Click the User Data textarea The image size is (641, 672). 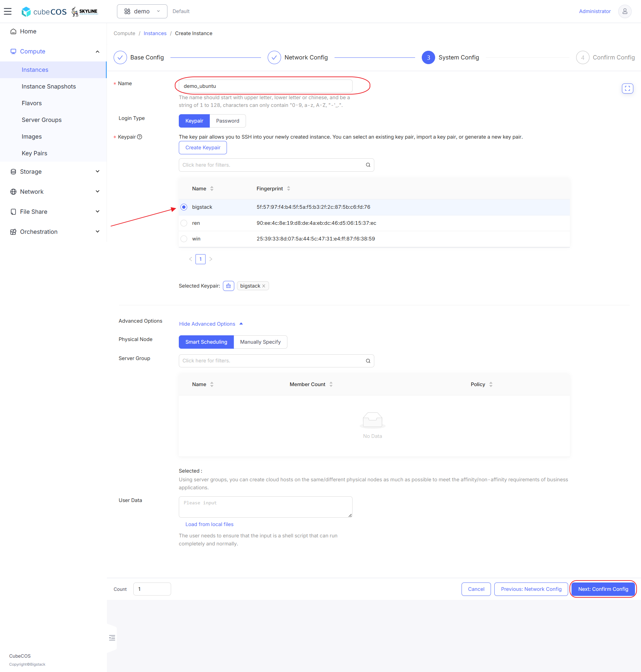click(x=265, y=507)
